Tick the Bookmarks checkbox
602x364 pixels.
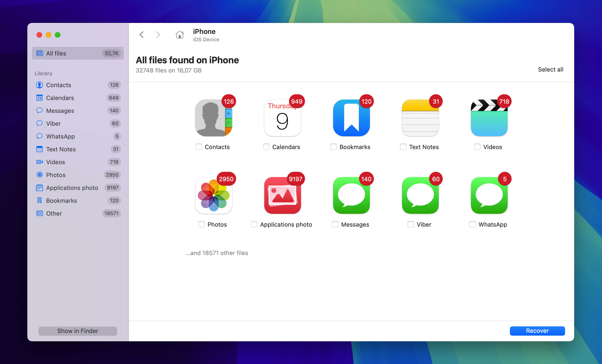click(334, 147)
